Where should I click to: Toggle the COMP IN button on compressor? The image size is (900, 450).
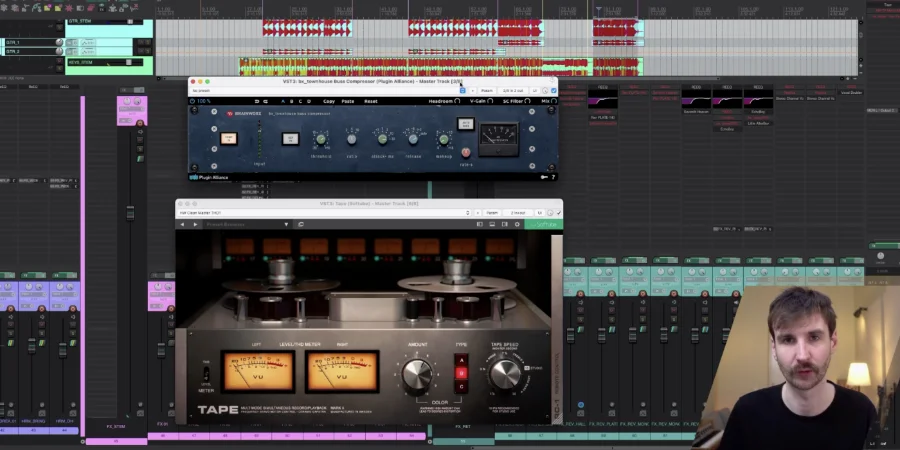(x=229, y=138)
